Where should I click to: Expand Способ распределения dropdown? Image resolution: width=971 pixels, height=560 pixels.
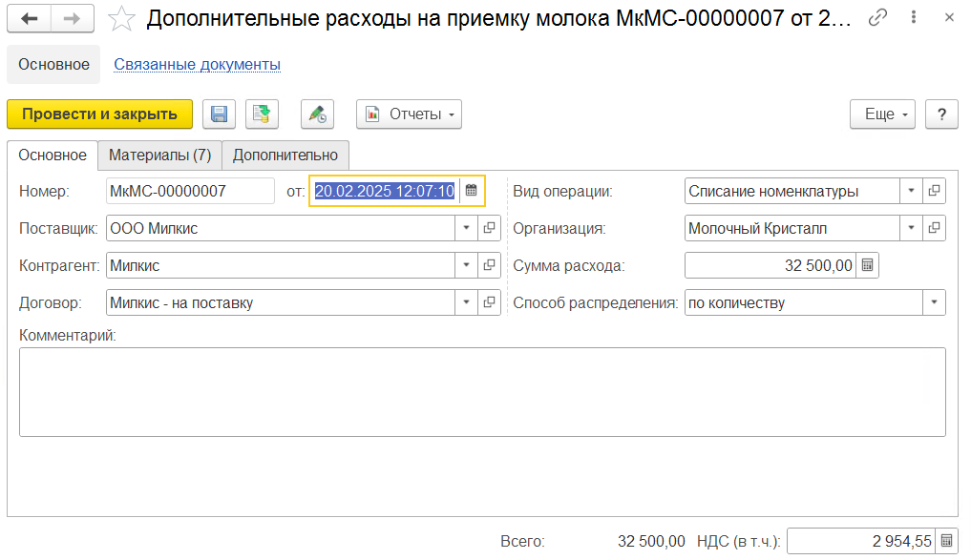[934, 302]
